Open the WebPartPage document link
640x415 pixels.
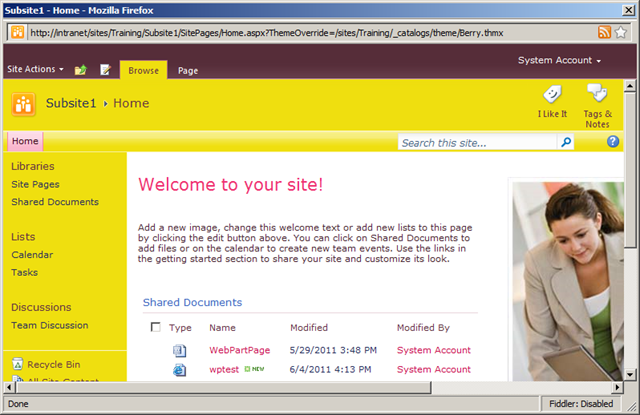point(240,350)
